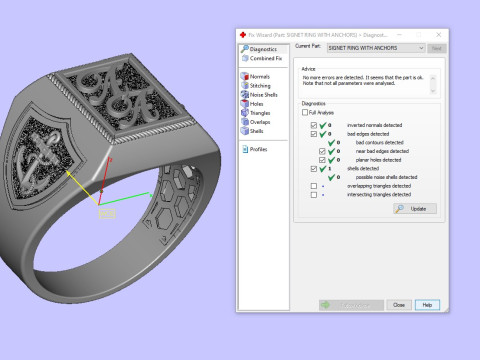
Task: Toggle the Full Analysis checkbox
Action: [x=305, y=112]
